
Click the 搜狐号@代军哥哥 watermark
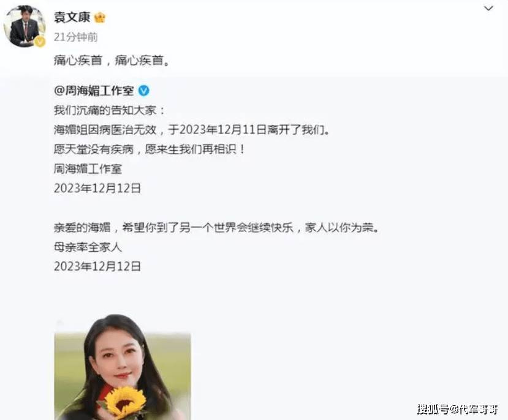458,410
